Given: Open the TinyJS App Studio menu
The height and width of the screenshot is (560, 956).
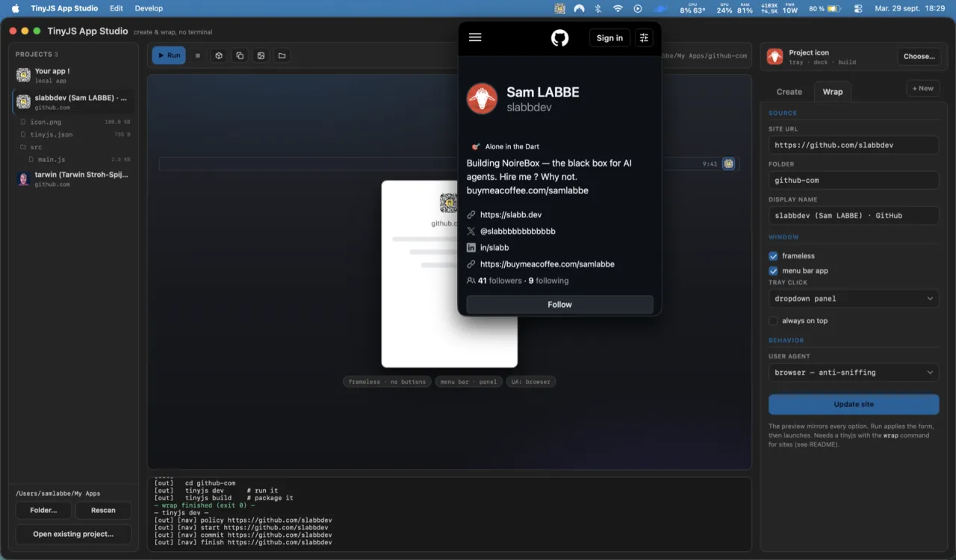Looking at the screenshot, I should 64,8.
